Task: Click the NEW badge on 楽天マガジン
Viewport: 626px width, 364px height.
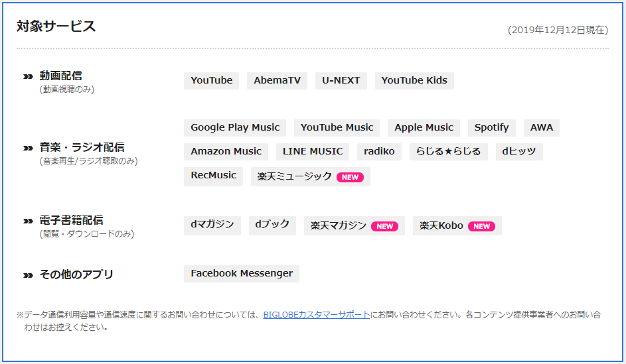Action: point(385,226)
